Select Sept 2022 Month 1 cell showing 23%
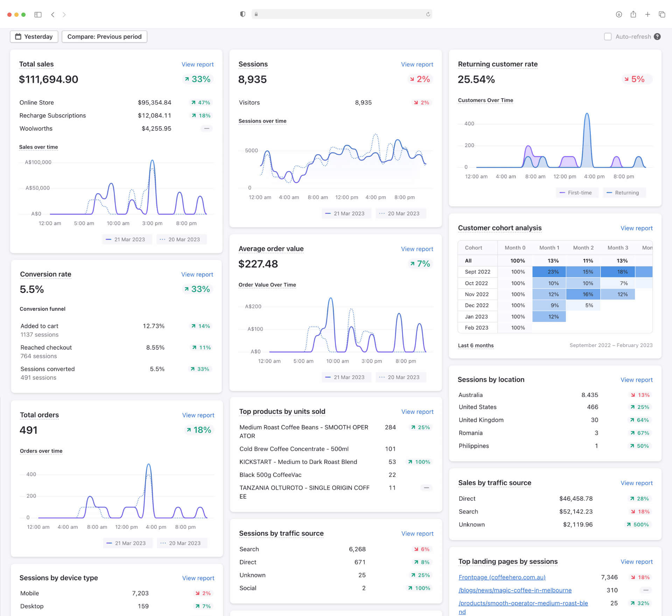Viewport: 672px width, 616px height. coord(549,272)
